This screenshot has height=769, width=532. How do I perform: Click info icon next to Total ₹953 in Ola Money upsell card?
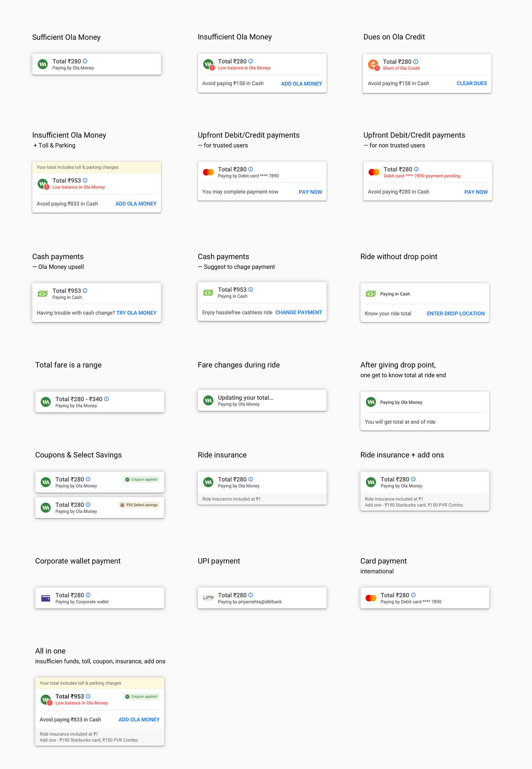85,290
